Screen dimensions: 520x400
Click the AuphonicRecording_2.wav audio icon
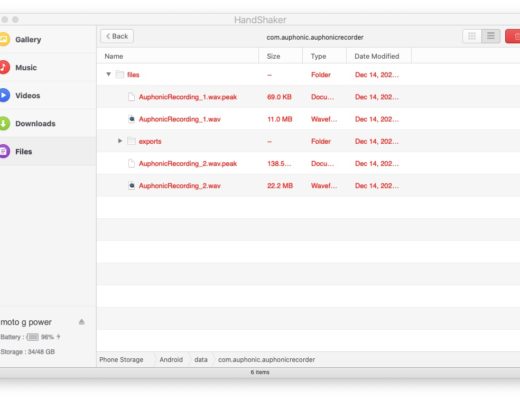pos(132,186)
